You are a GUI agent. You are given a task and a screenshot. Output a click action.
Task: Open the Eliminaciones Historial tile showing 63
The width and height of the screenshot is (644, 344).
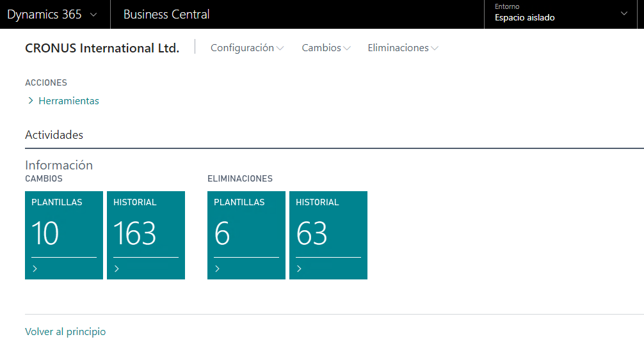point(328,235)
